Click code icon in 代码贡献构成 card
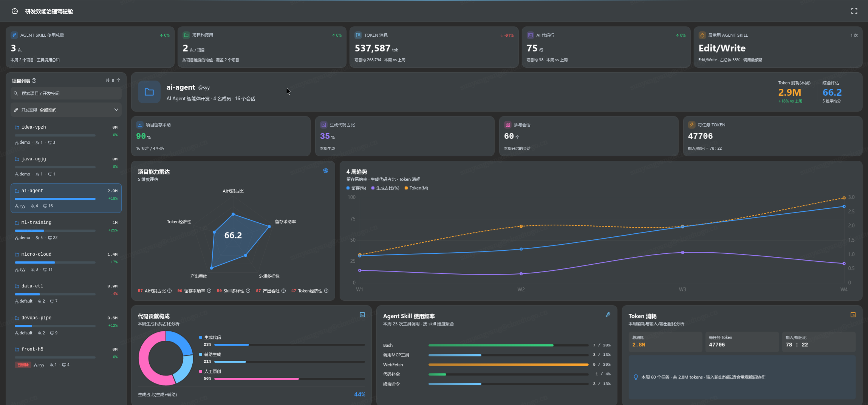 pos(362,315)
